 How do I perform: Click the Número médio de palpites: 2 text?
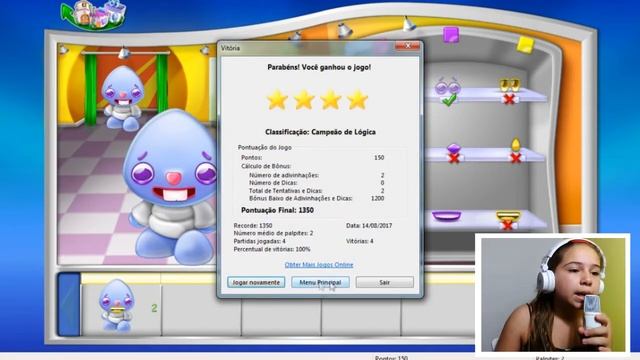coord(273,233)
